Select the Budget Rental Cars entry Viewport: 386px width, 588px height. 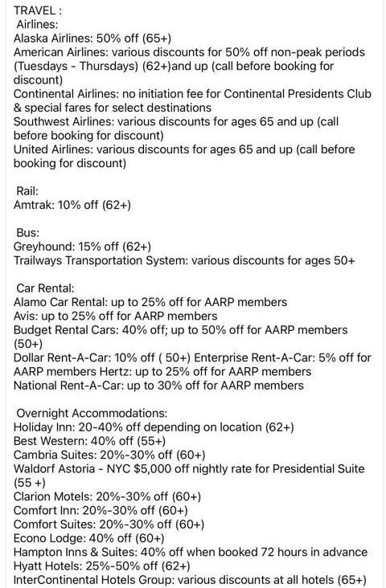(x=181, y=337)
